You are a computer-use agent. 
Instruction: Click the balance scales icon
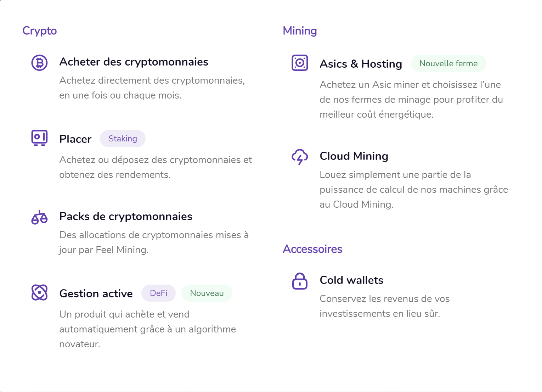pyautogui.click(x=39, y=217)
